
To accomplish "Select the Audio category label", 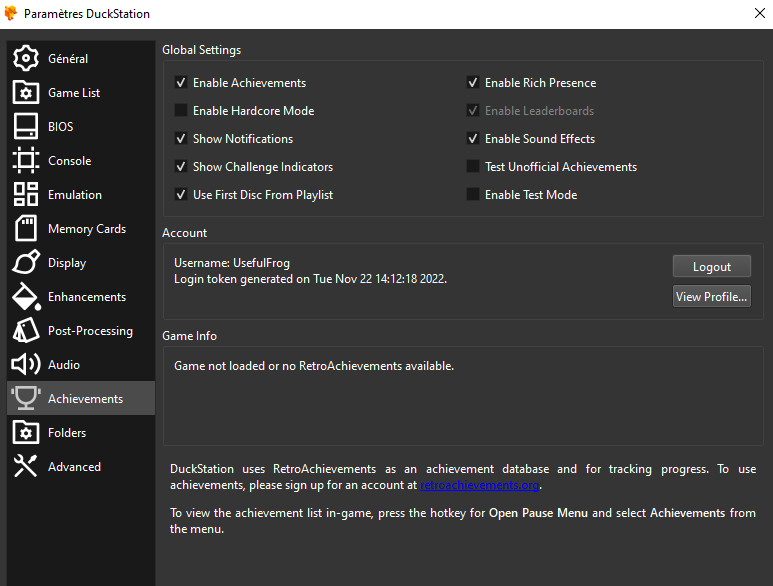I will pos(64,365).
